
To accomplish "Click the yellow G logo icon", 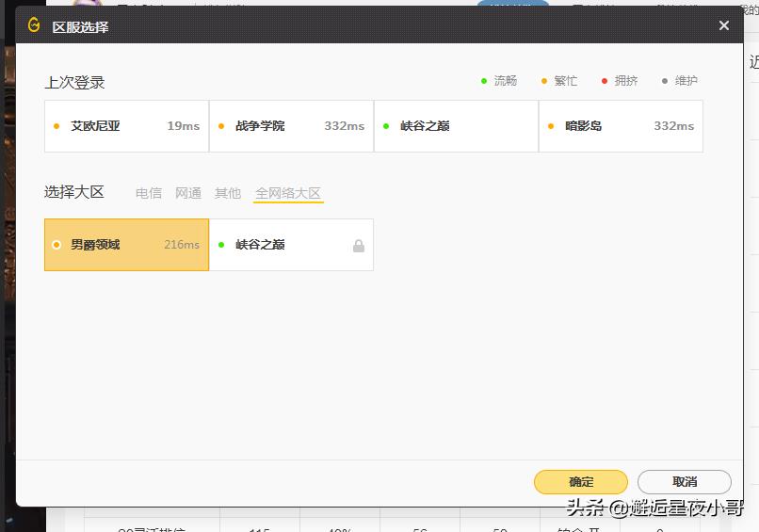I will 35,25.
